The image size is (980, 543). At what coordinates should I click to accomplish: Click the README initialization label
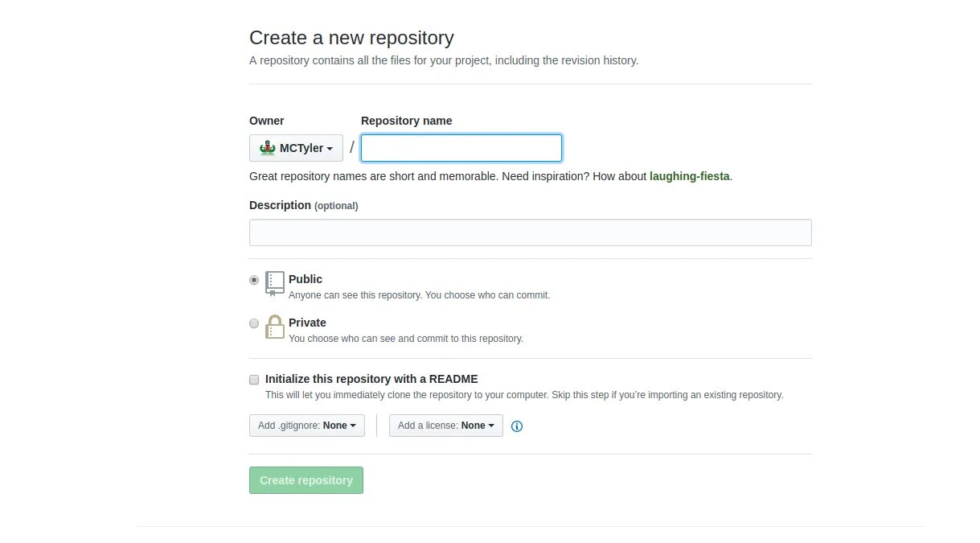(x=371, y=379)
